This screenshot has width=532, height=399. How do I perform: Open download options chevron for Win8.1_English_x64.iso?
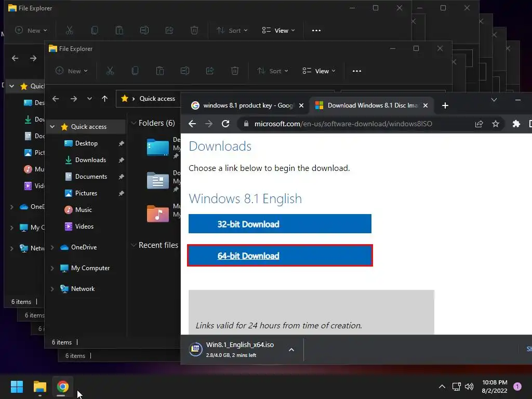coord(291,350)
